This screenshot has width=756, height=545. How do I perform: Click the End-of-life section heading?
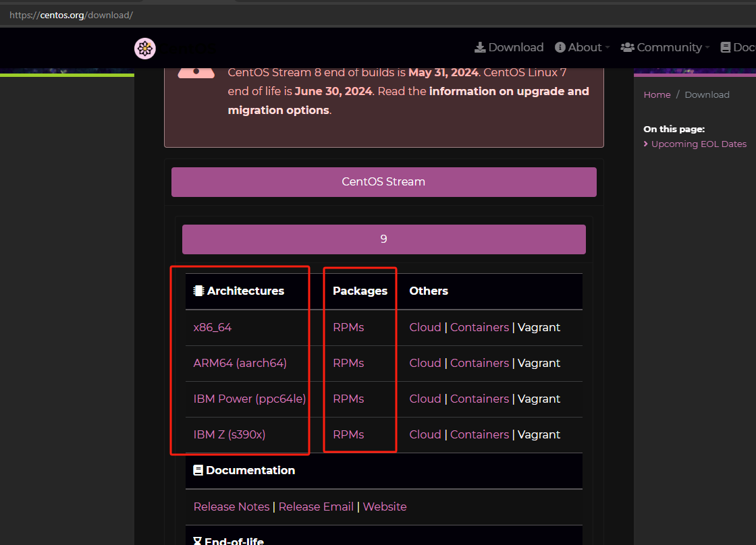click(234, 541)
